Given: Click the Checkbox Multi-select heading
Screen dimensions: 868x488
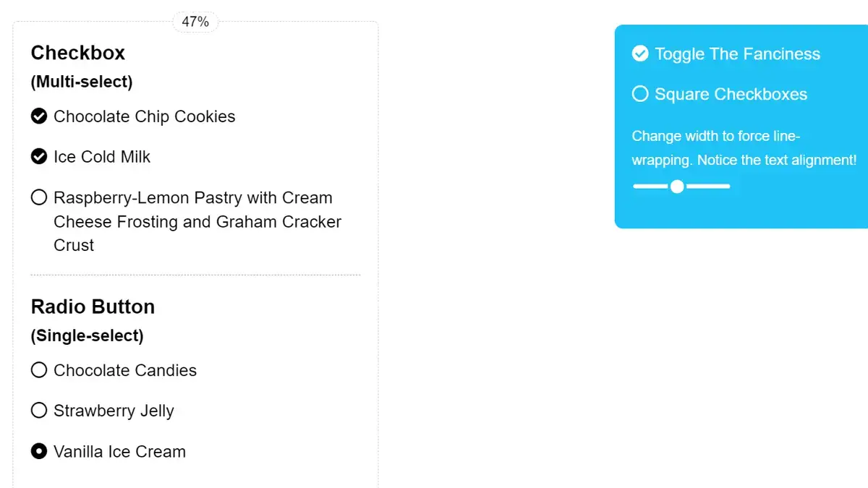Looking at the screenshot, I should pyautogui.click(x=77, y=53).
